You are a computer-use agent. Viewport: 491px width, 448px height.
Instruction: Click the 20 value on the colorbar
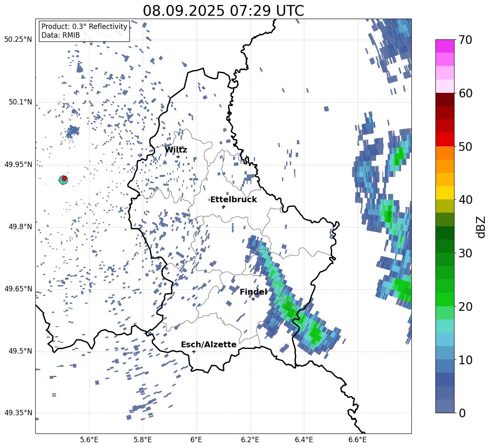tap(465, 307)
